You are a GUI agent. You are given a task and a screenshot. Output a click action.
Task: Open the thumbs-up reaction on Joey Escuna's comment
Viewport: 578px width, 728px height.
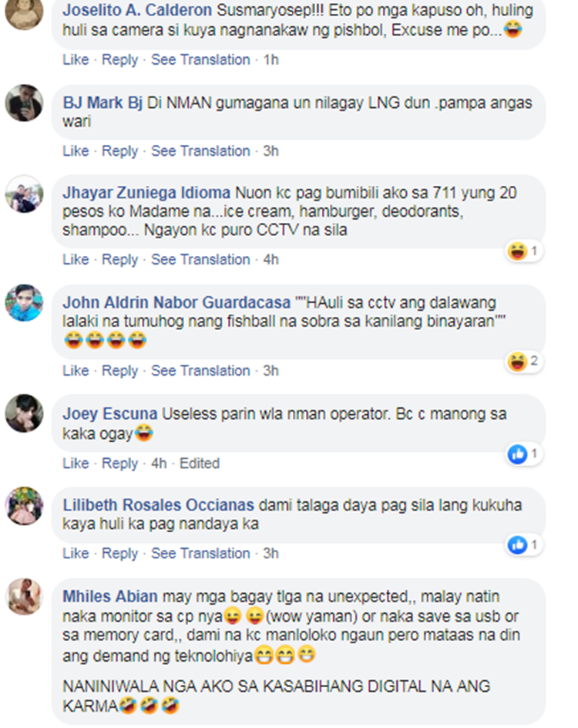point(524,453)
